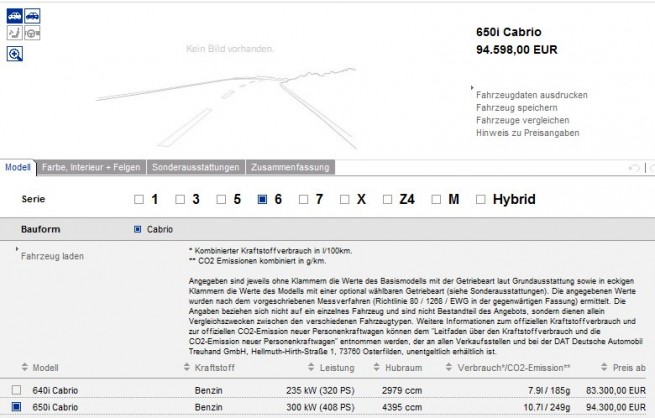Click the Kraftstoff column header text
Image resolution: width=655 pixels, height=418 pixels.
coord(215,367)
